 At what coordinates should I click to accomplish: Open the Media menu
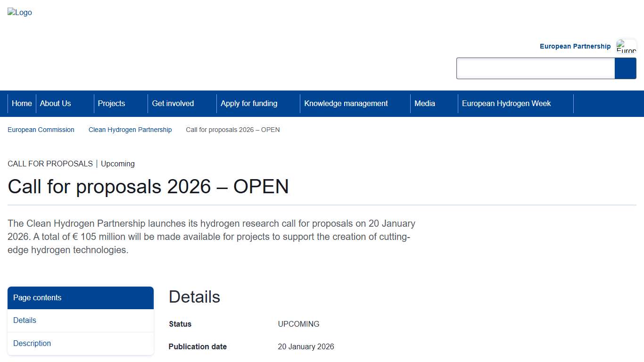click(x=424, y=103)
